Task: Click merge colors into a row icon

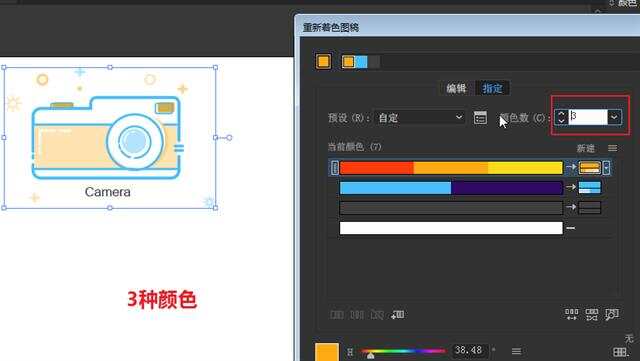Action: [x=337, y=314]
